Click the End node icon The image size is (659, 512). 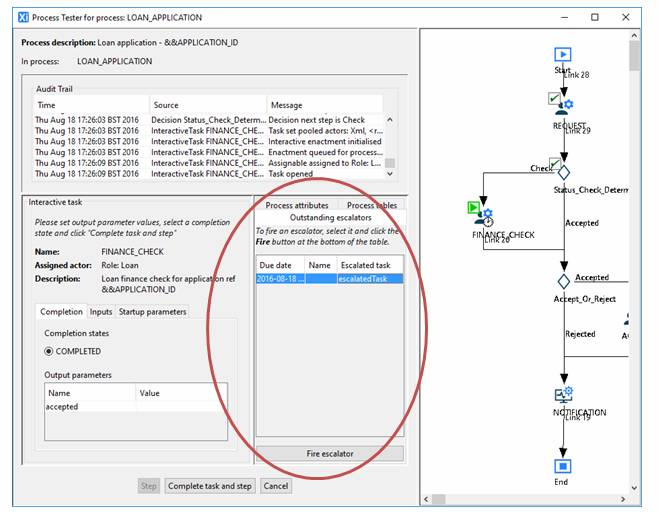[x=562, y=465]
